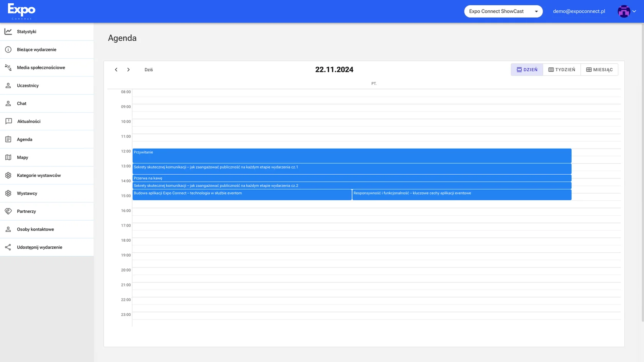Open the Sekrety skutecznej komunikacji cz.1 event

[352, 169]
